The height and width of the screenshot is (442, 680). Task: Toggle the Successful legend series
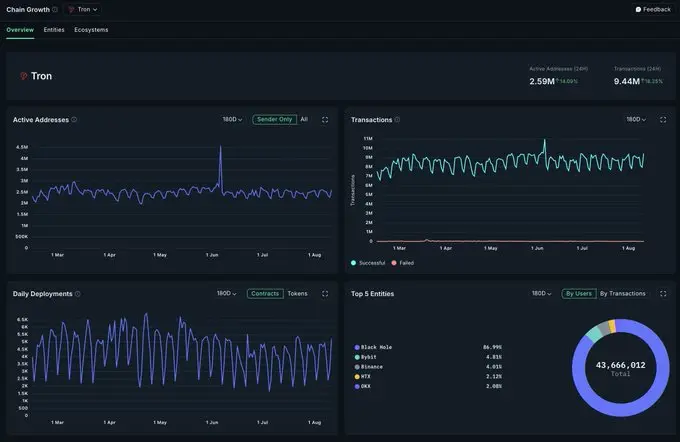point(368,263)
